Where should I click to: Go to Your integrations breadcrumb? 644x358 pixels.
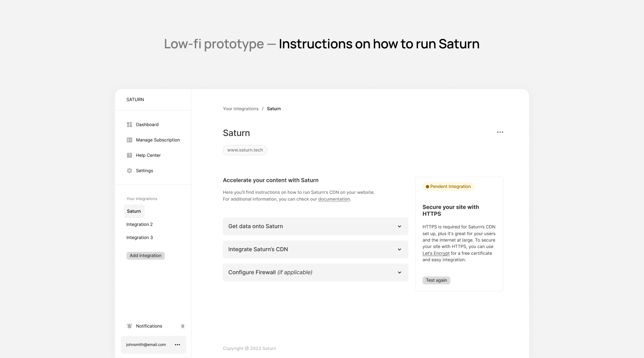(x=241, y=109)
